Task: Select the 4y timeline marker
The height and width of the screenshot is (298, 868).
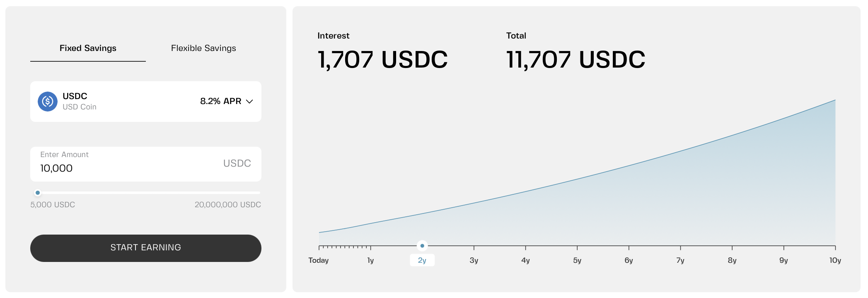Action: pyautogui.click(x=525, y=260)
